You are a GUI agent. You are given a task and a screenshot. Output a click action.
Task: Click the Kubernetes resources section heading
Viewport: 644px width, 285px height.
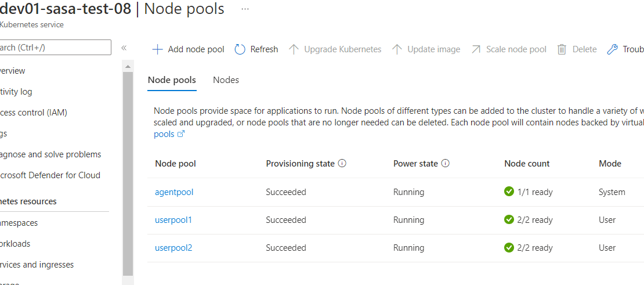tap(28, 201)
